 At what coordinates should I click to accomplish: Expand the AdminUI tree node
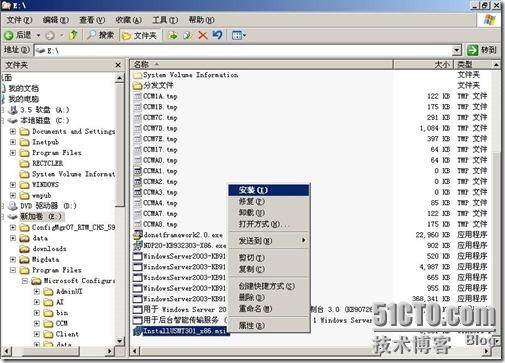[37, 291]
